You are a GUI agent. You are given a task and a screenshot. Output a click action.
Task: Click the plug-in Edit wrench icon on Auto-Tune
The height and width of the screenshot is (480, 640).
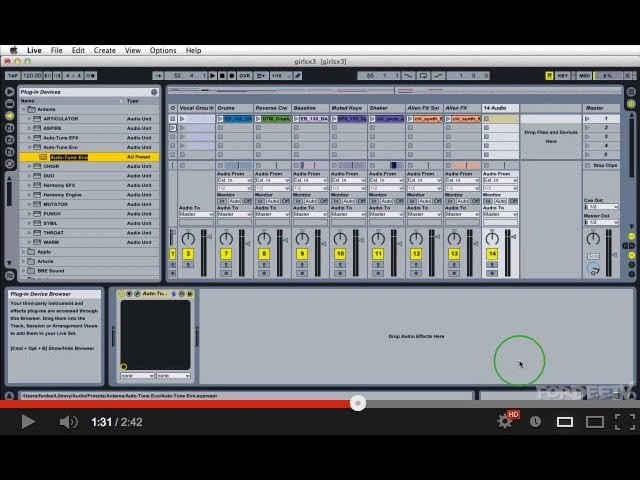[137, 293]
